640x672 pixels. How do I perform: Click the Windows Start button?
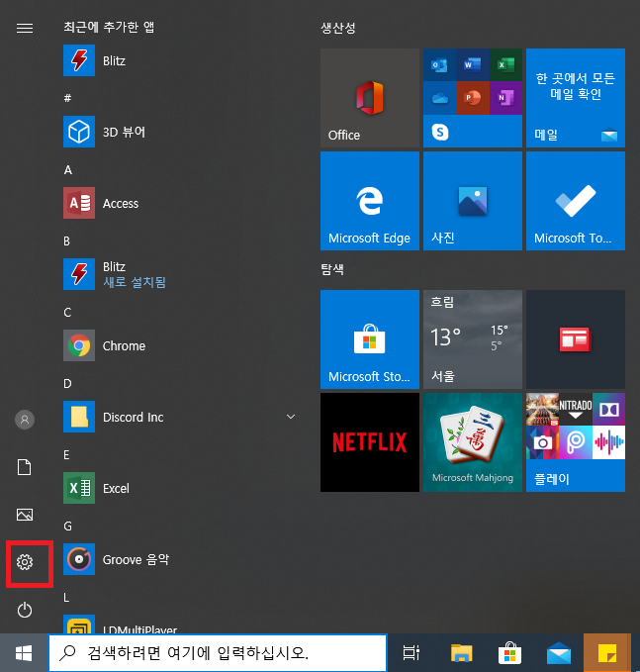tap(24, 653)
